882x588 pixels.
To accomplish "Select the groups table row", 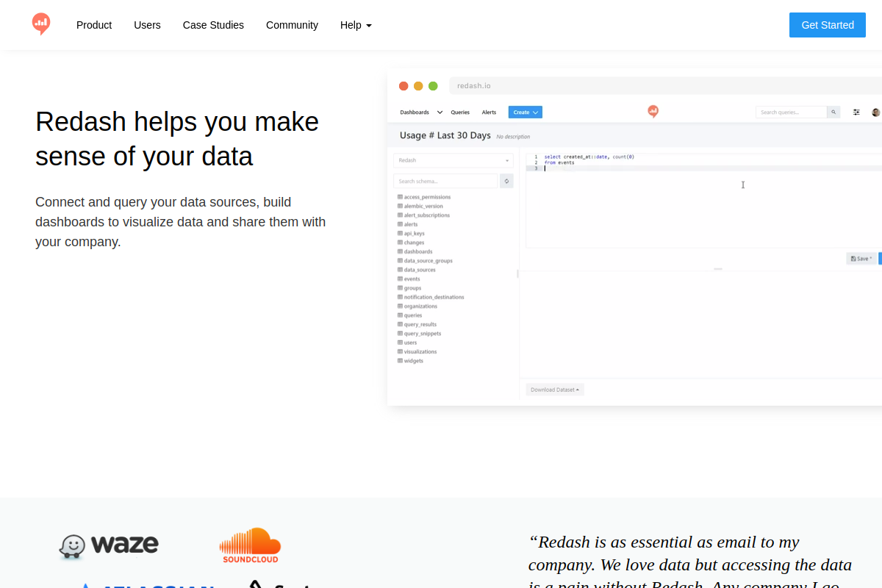I will click(x=409, y=288).
